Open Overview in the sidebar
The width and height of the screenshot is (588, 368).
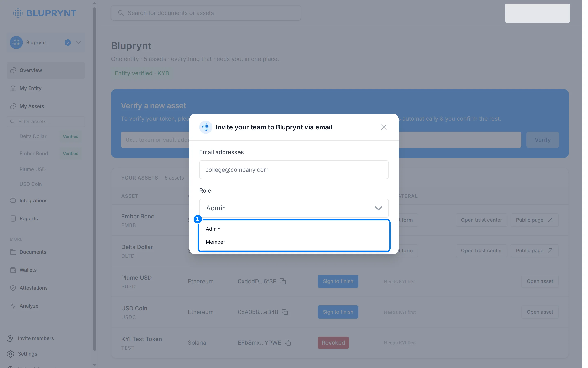46,70
